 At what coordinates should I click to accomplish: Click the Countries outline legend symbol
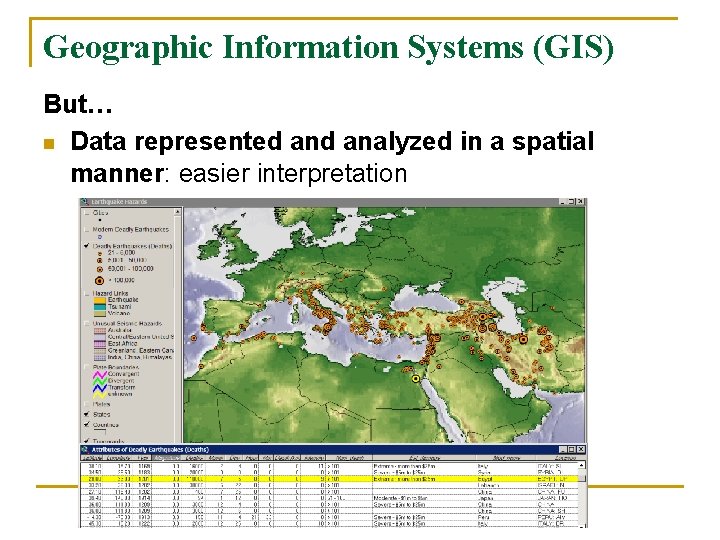100,432
